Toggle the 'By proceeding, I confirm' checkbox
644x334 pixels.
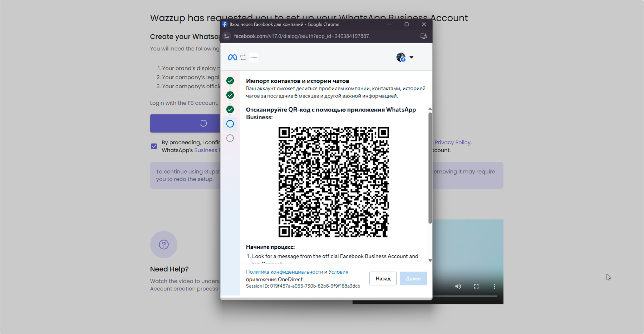pos(154,146)
